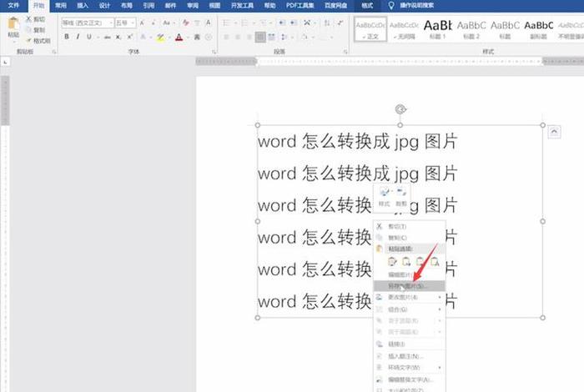The image size is (584, 392).
Task: Click 裁剪 (Crop) on the mini toolbar
Action: [x=401, y=197]
